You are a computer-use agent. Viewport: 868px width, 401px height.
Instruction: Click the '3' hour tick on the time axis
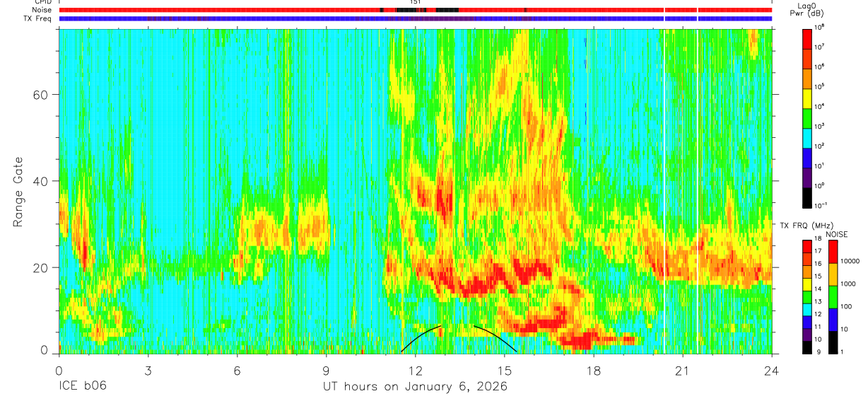(148, 370)
